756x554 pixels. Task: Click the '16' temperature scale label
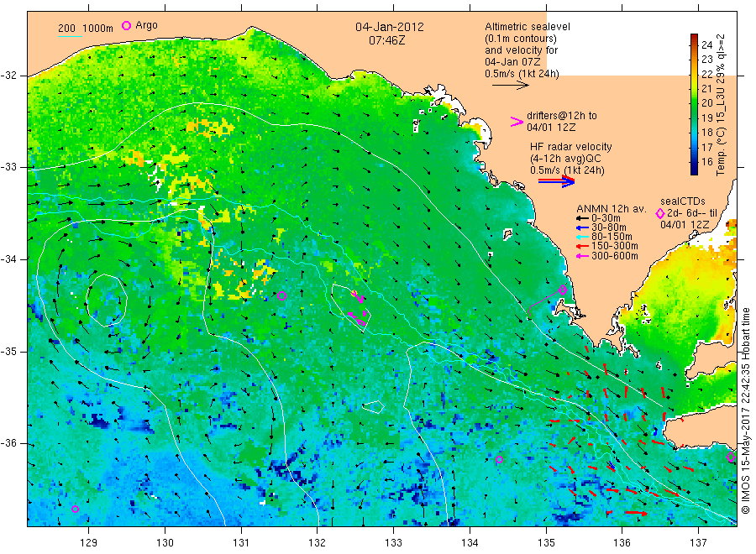coord(706,161)
